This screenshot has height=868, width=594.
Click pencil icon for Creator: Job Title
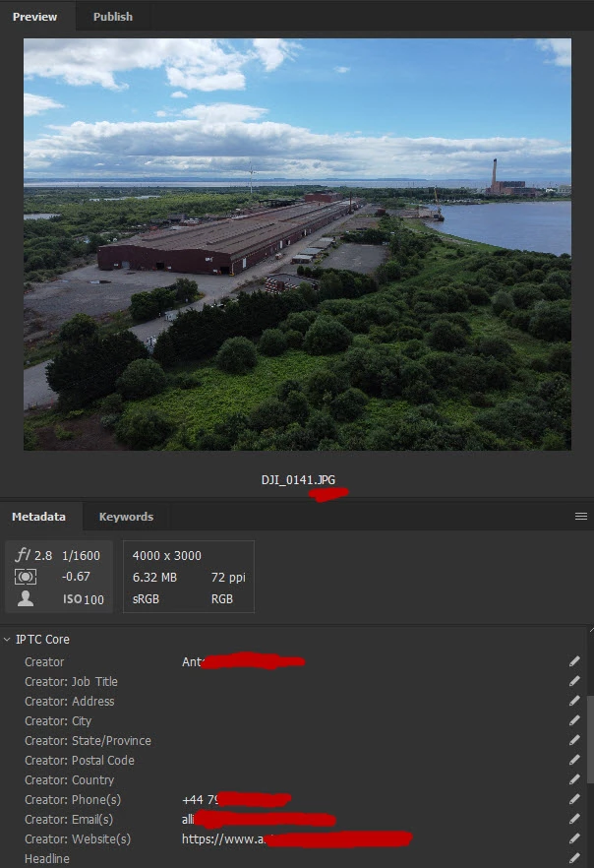[x=574, y=681]
